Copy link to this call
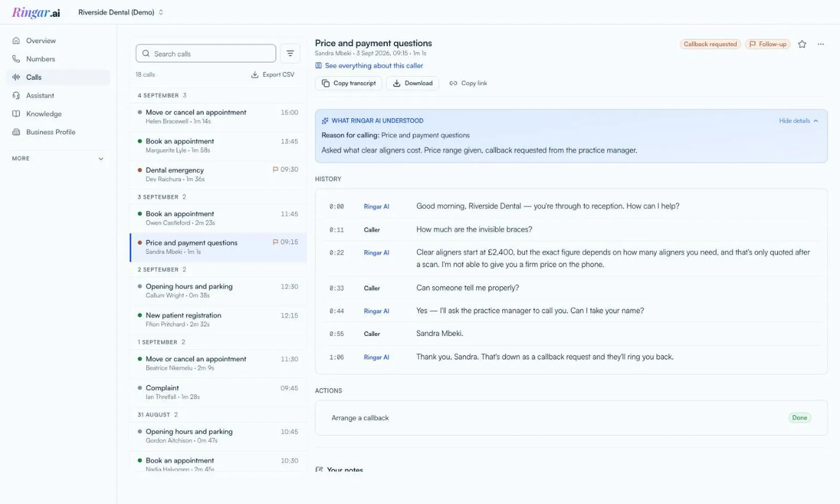The height and width of the screenshot is (504, 840). tap(468, 83)
